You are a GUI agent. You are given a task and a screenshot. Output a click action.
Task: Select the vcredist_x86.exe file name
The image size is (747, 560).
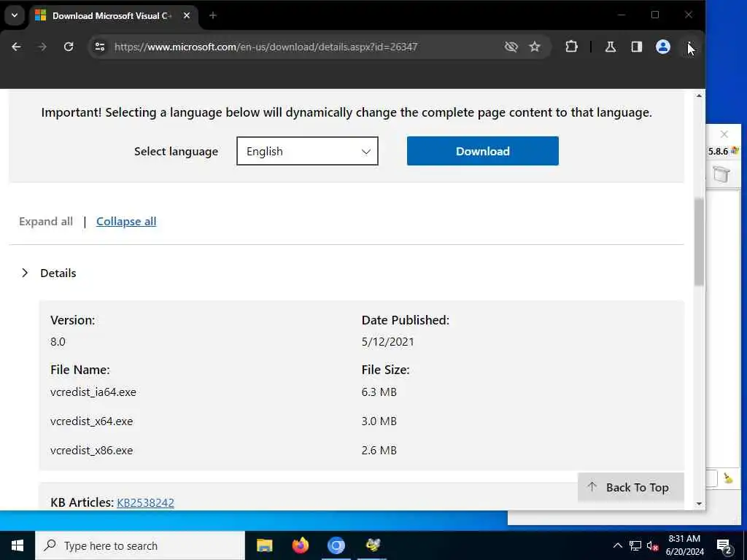pyautogui.click(x=91, y=450)
